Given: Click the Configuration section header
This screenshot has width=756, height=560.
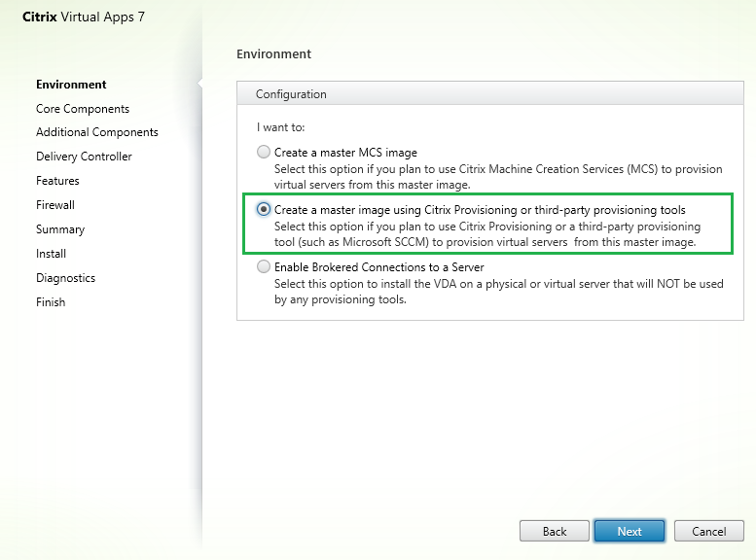Looking at the screenshot, I should (x=291, y=94).
